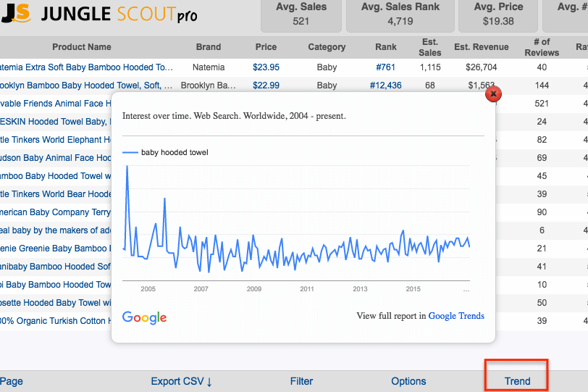Click the Avg. Sales 521 summary box
The width and height of the screenshot is (588, 392).
click(301, 15)
